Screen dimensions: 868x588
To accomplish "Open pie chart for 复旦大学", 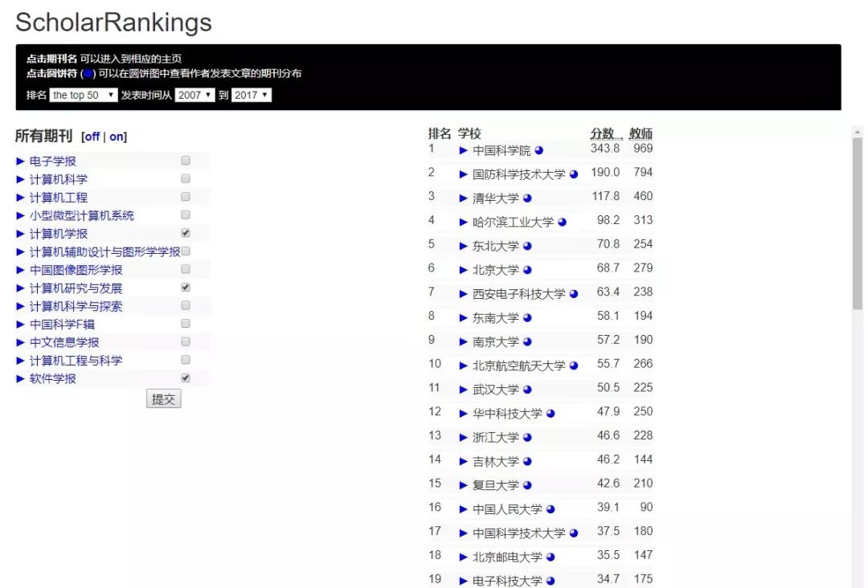I will coord(527,485).
